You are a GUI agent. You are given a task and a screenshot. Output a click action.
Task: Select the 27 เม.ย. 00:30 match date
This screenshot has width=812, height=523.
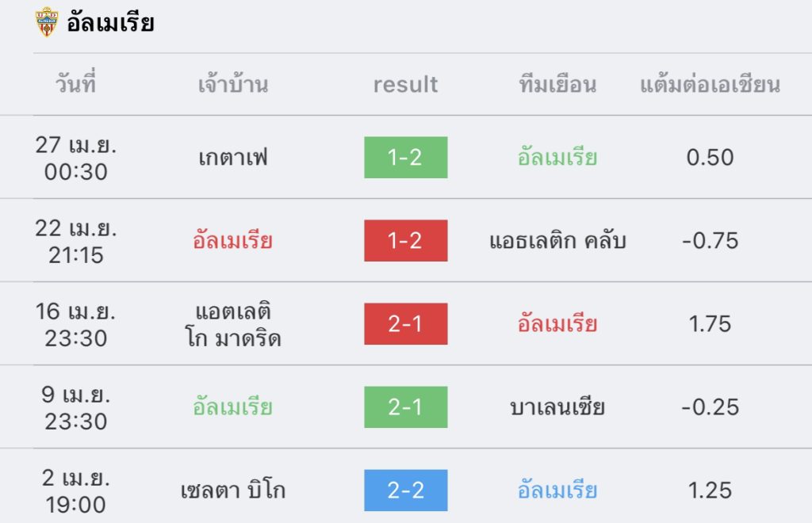click(x=75, y=158)
